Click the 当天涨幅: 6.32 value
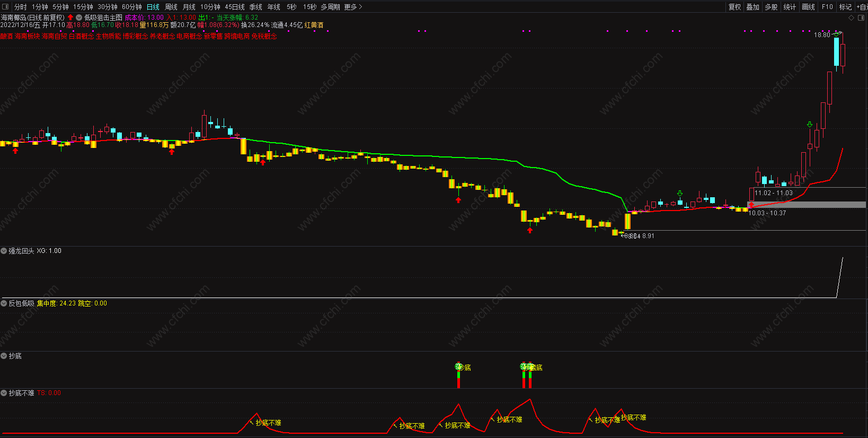The width and height of the screenshot is (868, 438). (237, 17)
